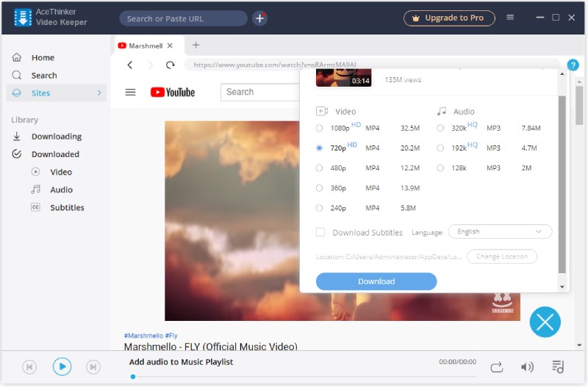
Task: Click the 32.5M file size text
Action: (x=410, y=128)
